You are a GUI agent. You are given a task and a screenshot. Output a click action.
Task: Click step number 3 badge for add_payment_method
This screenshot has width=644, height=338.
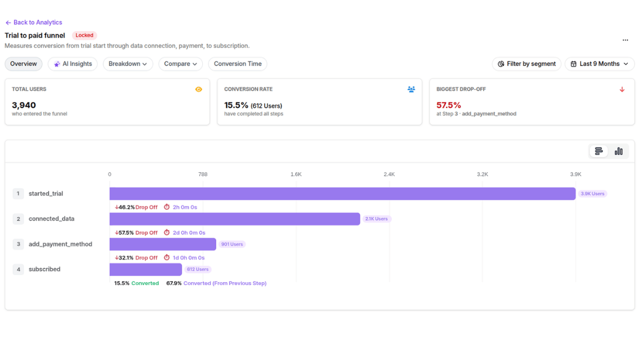pyautogui.click(x=18, y=244)
